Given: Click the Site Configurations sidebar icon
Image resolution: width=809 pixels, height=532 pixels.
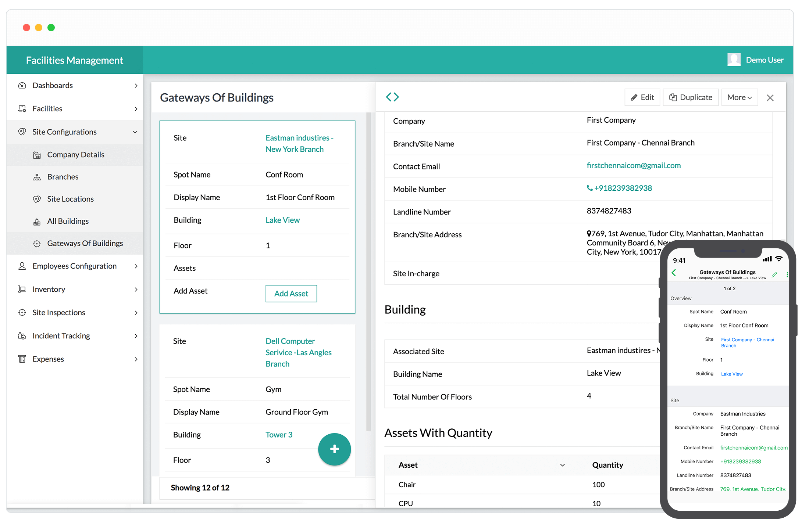Looking at the screenshot, I should [x=22, y=131].
